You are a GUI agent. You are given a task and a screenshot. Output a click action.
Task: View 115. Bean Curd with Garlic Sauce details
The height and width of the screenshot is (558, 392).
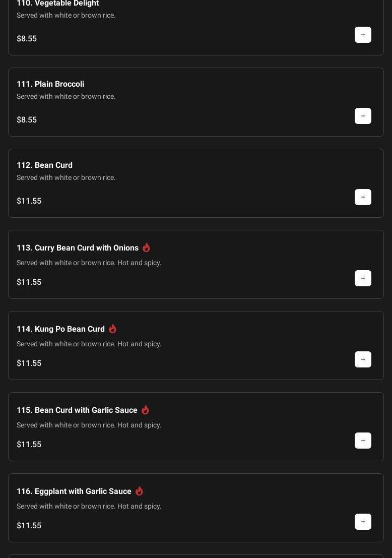(77, 410)
